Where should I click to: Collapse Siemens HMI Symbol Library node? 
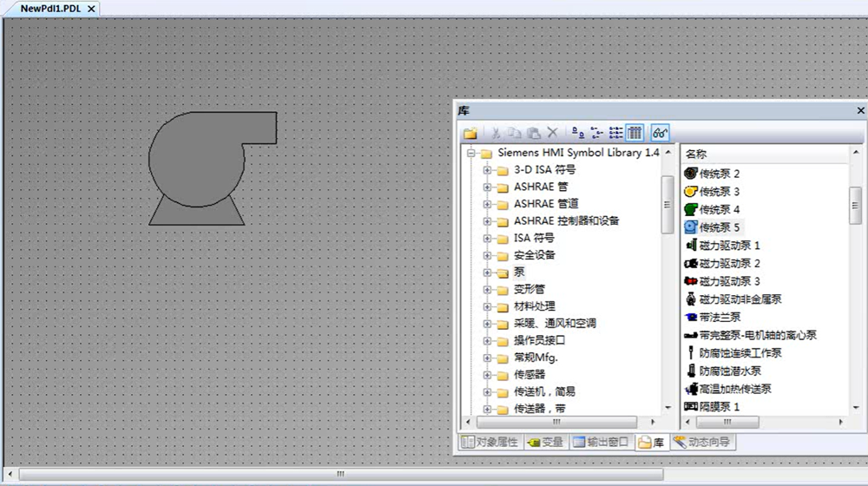click(471, 153)
